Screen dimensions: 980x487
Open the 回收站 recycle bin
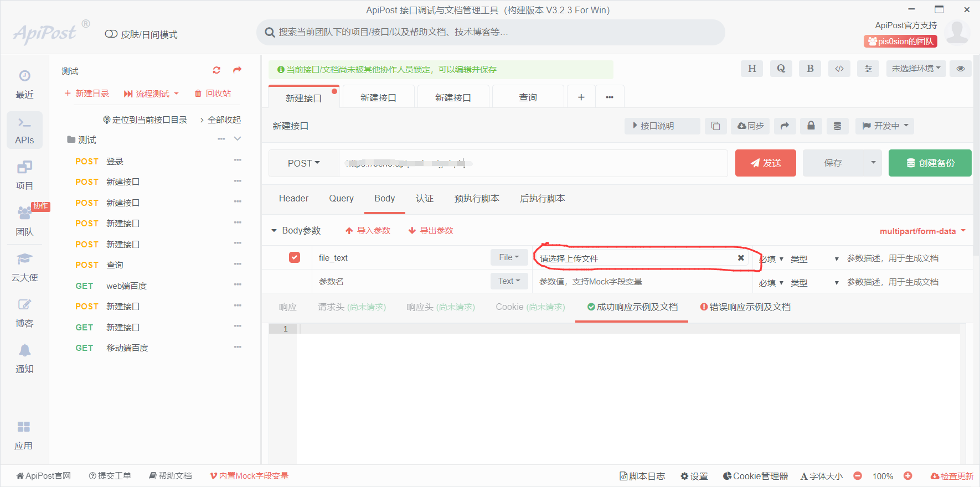pyautogui.click(x=213, y=94)
